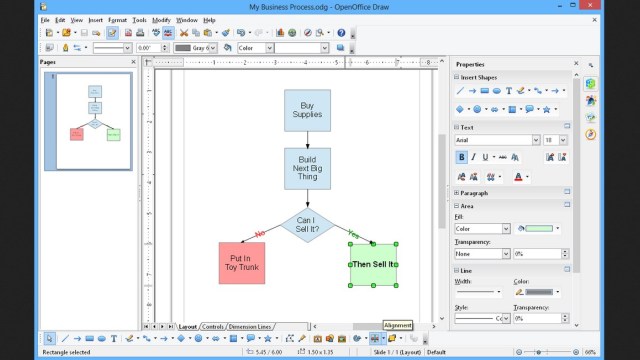The image size is (640, 360).
Task: Open the Modify menu
Action: click(161, 20)
